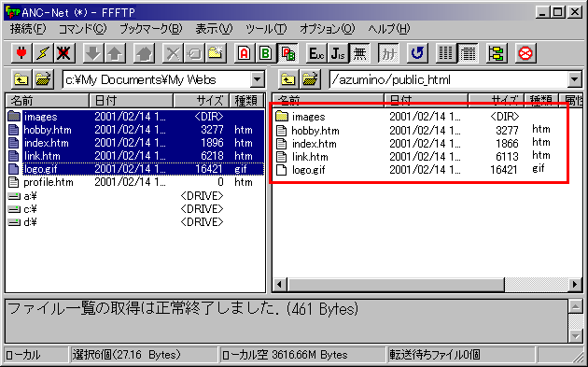Click the rename toolbar icon

[x=194, y=53]
